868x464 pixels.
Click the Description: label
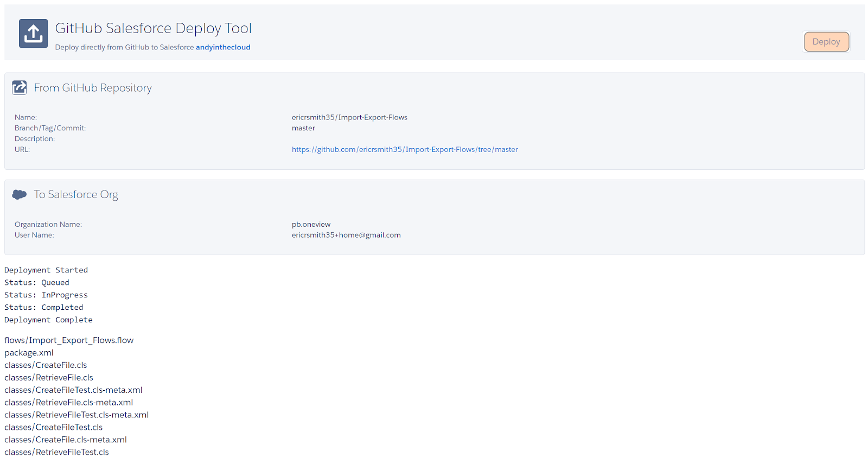[35, 139]
